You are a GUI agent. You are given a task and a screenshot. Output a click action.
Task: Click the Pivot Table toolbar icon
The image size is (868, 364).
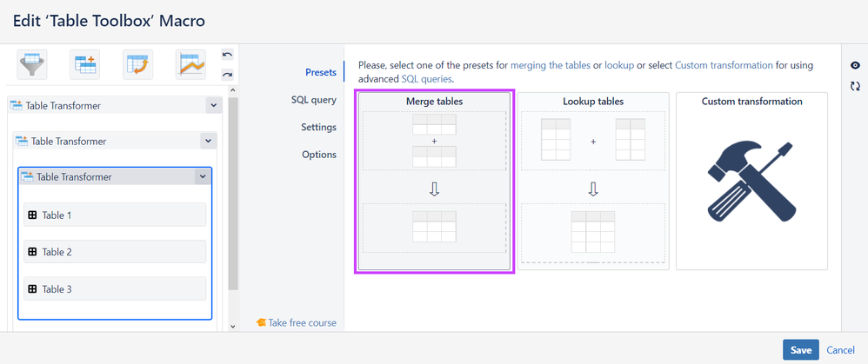[x=137, y=64]
